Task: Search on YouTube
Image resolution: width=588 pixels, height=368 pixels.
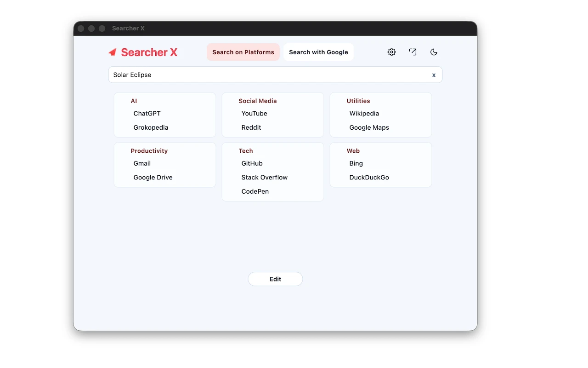Action: point(254,113)
